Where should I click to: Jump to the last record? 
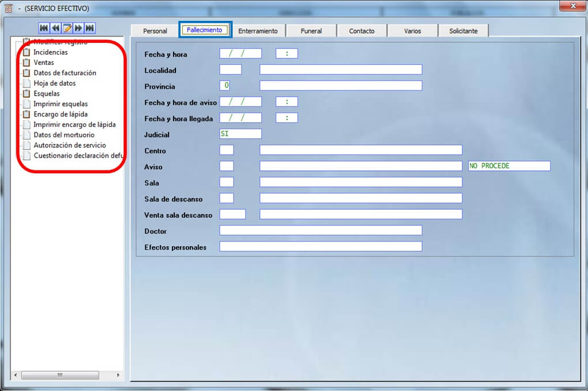click(90, 28)
